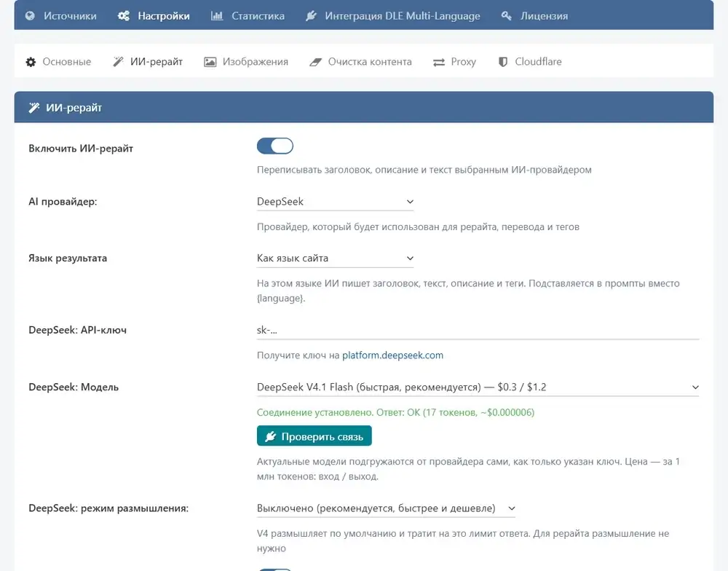Click the arrows icon beside Proxy

439,62
